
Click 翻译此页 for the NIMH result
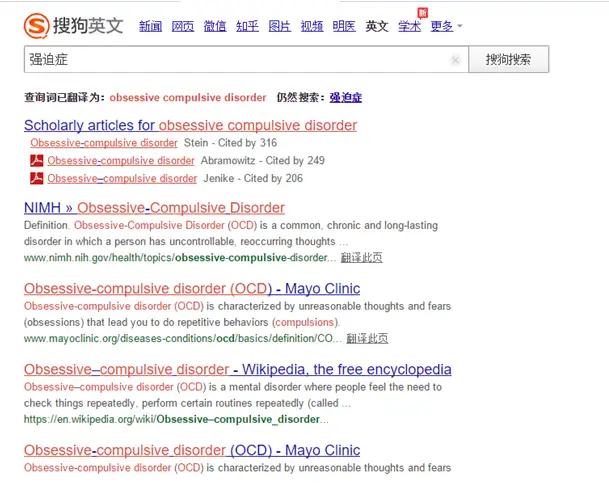362,257
